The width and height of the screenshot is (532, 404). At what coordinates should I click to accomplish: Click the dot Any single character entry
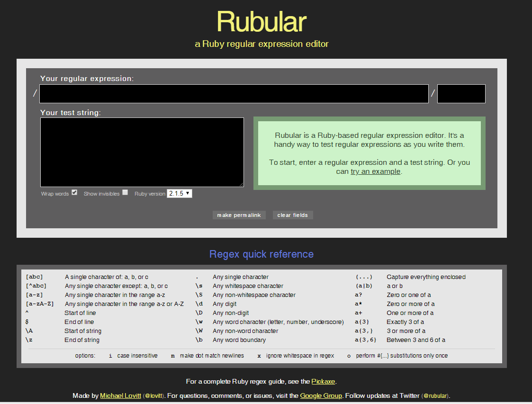[232, 277]
